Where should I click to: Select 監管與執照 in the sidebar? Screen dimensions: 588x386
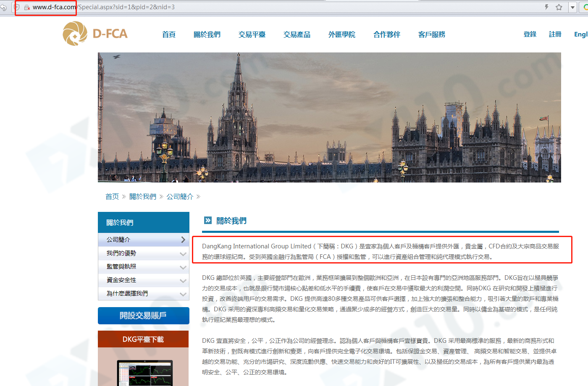(144, 266)
